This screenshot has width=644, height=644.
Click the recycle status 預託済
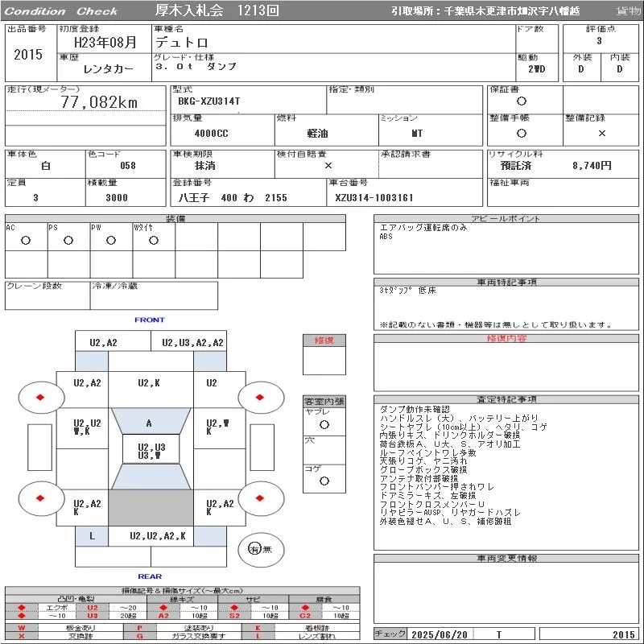pyautogui.click(x=516, y=166)
